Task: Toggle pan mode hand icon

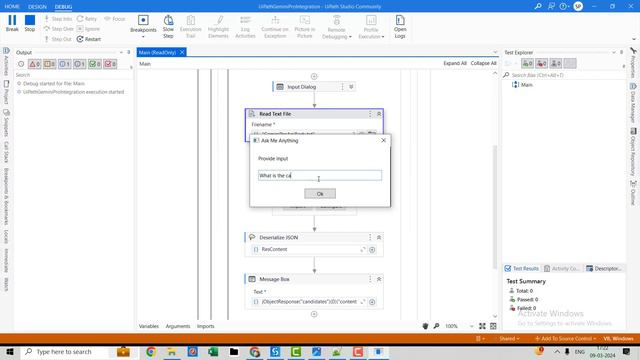Action: (425, 326)
